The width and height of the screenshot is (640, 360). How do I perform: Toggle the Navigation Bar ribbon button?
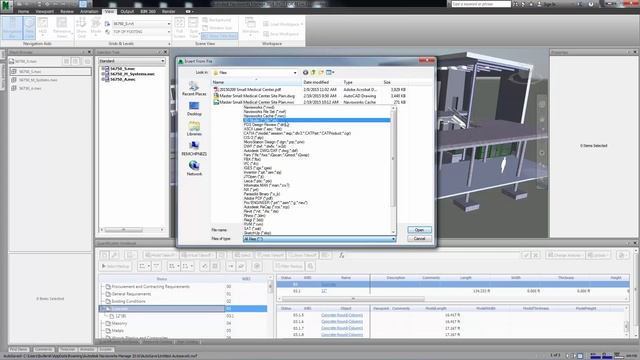coord(12,28)
